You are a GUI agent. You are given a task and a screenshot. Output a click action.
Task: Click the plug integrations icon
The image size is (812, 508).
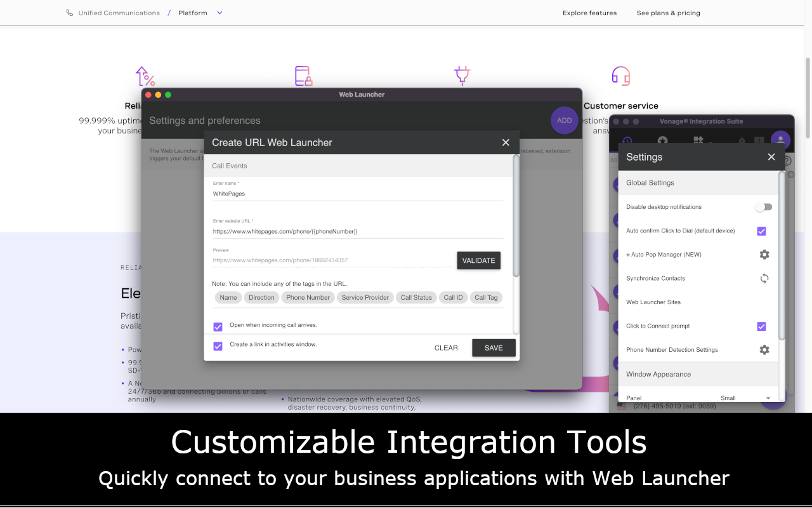pos(462,76)
